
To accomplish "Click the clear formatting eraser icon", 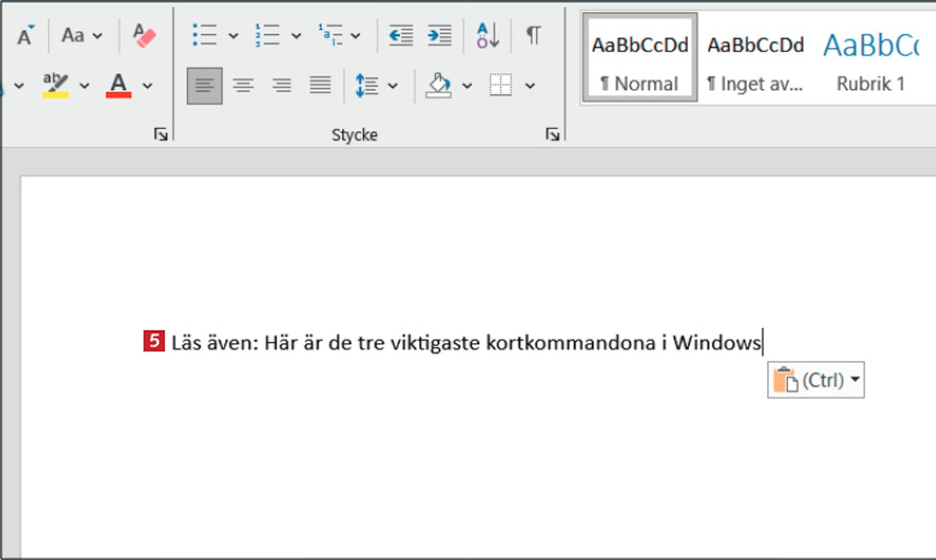I will point(144,36).
